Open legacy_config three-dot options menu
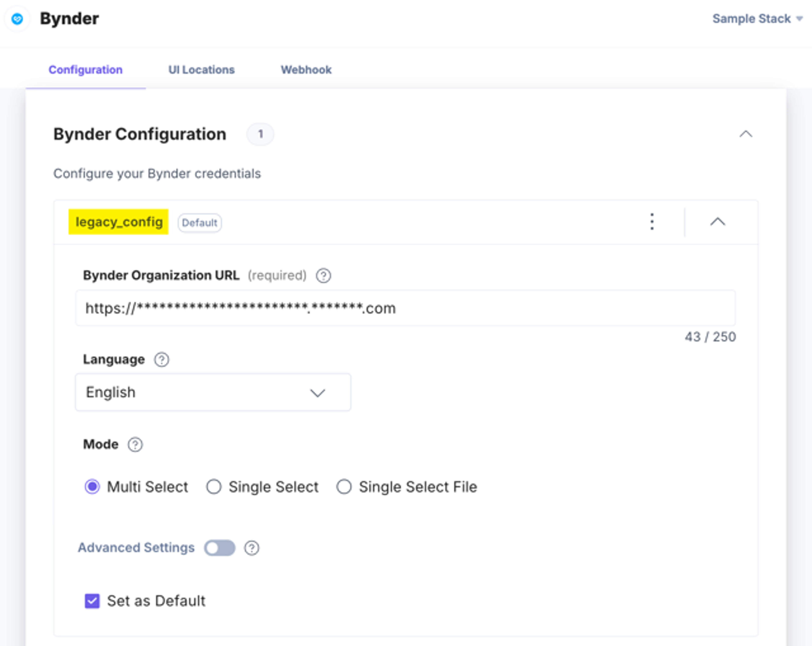Screen dimensions: 812x646 [652, 221]
